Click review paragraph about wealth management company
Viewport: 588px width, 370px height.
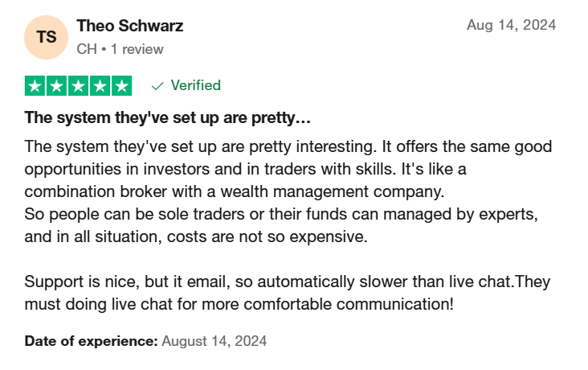(288, 169)
